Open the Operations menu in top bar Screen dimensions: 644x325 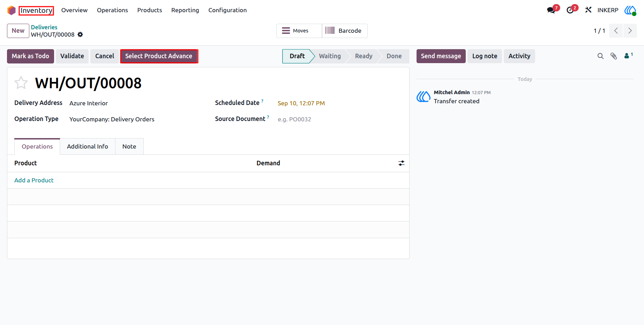click(x=112, y=10)
